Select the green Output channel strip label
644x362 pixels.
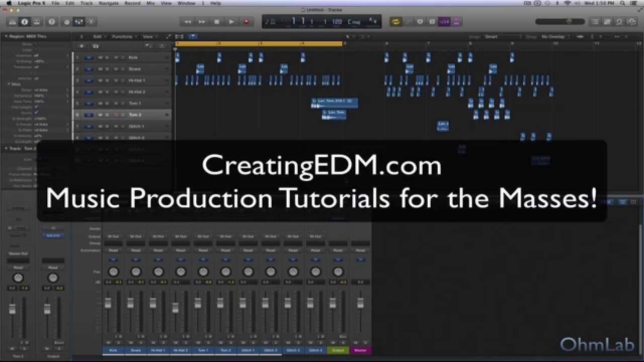click(x=338, y=350)
